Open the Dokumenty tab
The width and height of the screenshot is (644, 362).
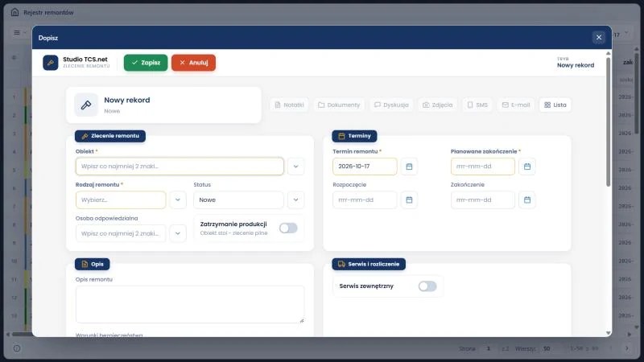point(339,105)
